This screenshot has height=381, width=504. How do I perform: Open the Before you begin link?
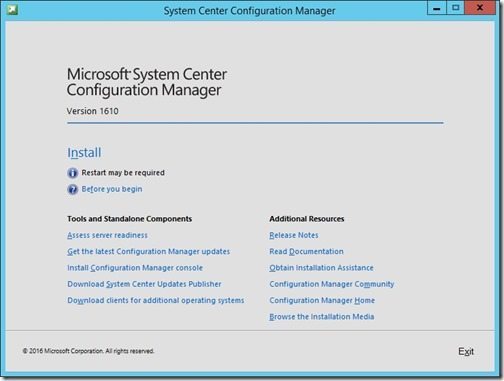pyautogui.click(x=112, y=189)
